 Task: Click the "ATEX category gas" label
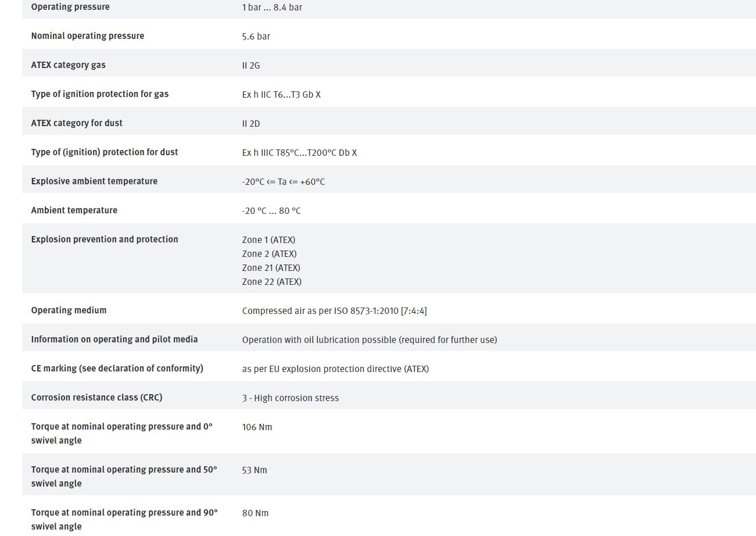(68, 65)
